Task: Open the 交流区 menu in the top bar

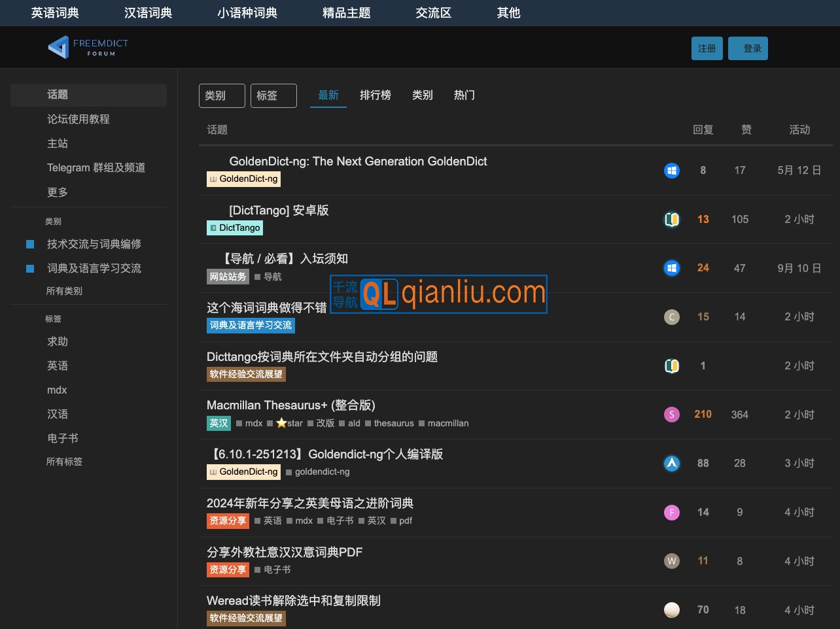Action: pos(433,12)
